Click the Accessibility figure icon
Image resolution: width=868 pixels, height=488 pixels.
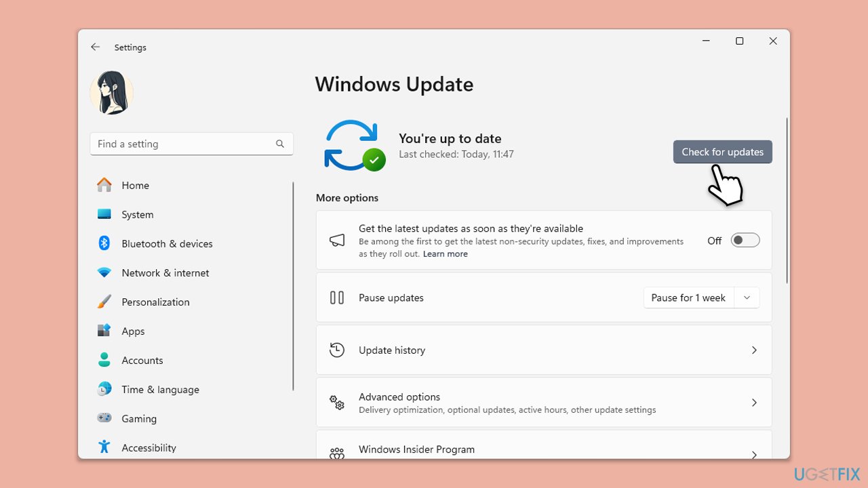(x=104, y=447)
